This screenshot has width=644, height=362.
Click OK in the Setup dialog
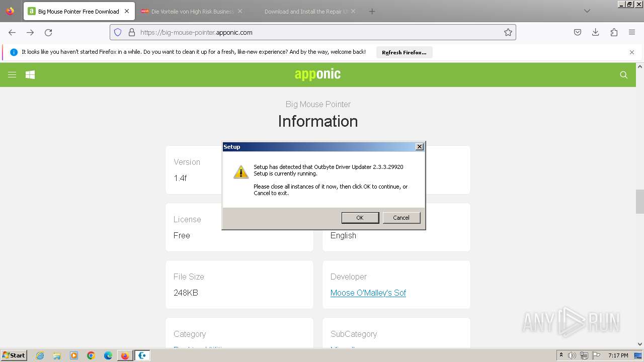360,218
